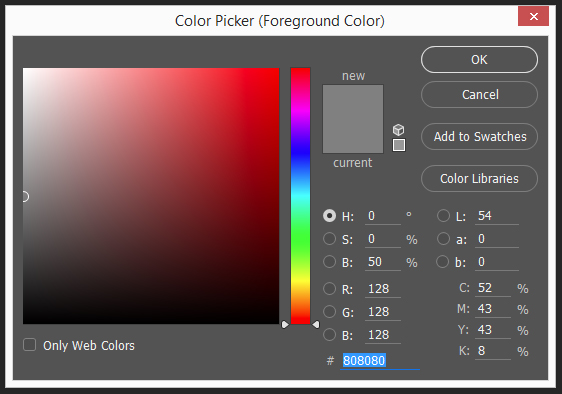Click the small web-safe color square
Image resolution: width=562 pixels, height=394 pixels.
[399, 145]
